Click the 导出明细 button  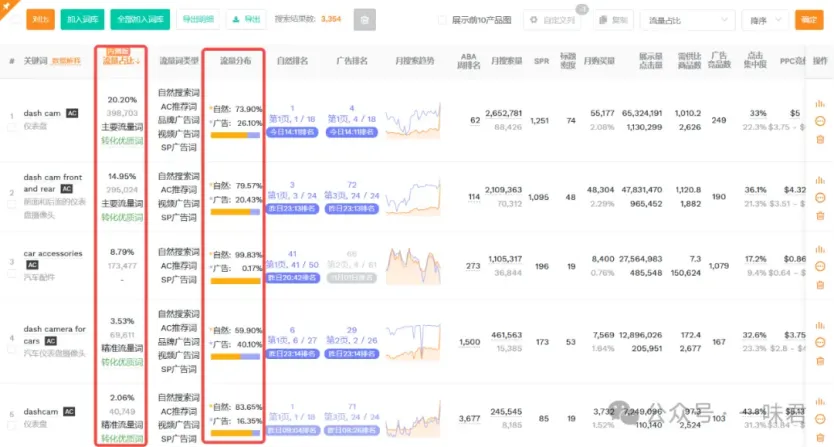(198, 19)
